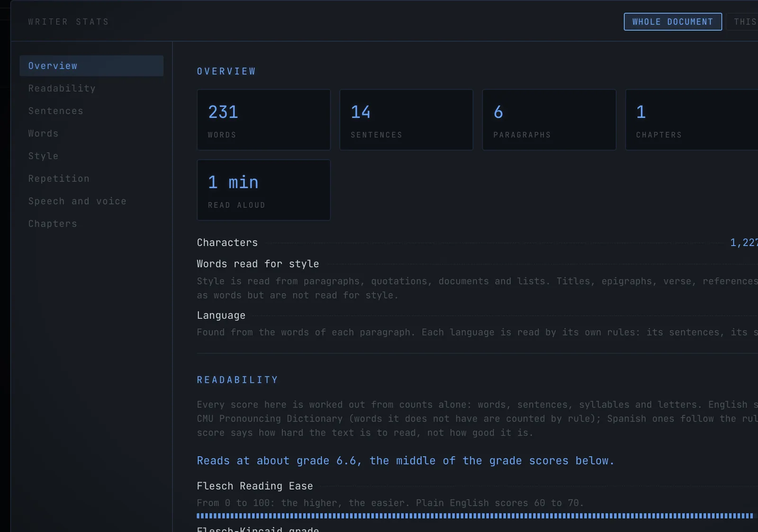Click the 'From 0 to 100' description text
Screen dimensions: 758x532
[x=390, y=503]
